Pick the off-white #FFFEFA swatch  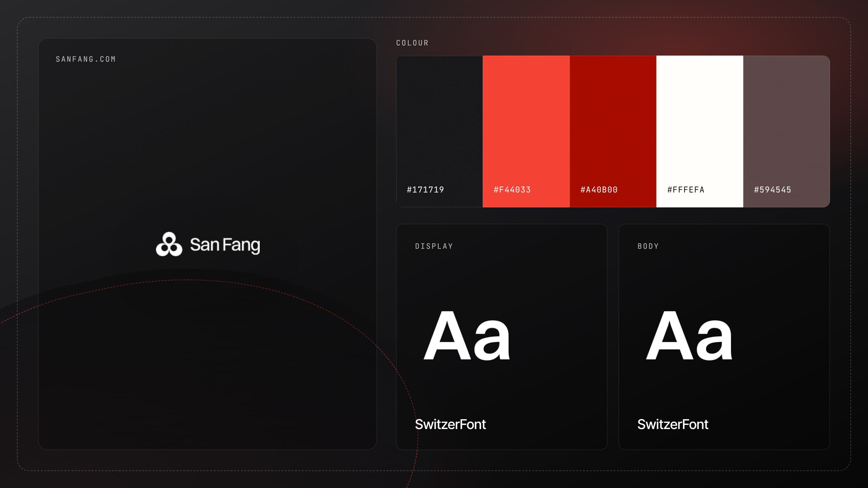coord(700,131)
